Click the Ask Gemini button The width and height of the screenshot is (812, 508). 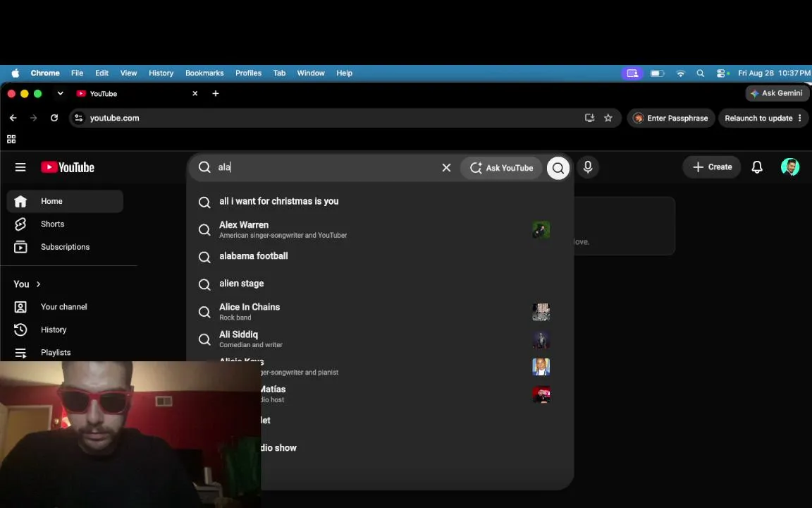pyautogui.click(x=777, y=93)
